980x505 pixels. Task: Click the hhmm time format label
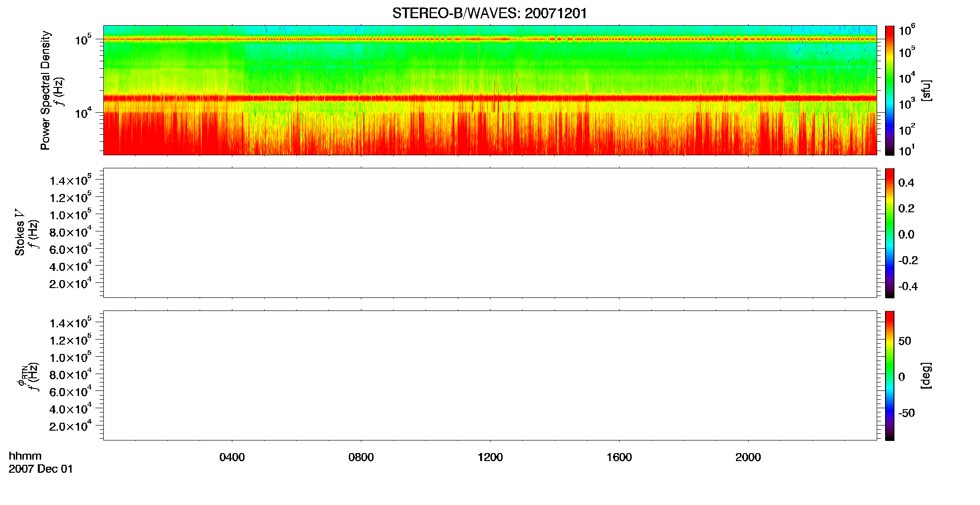click(25, 456)
